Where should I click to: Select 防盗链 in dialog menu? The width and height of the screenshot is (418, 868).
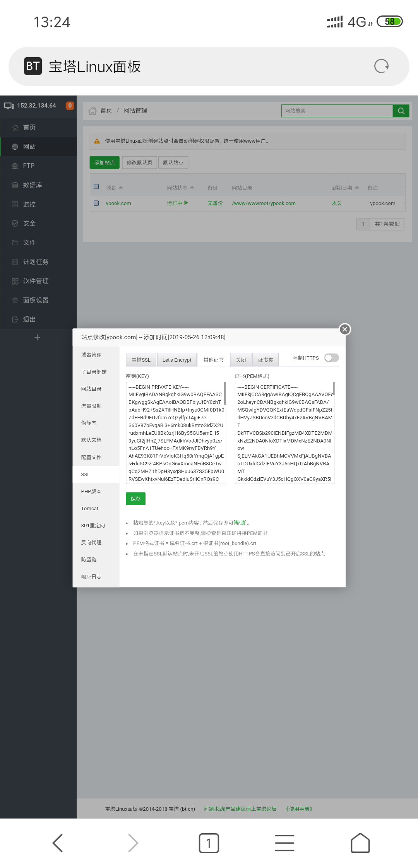click(96, 559)
